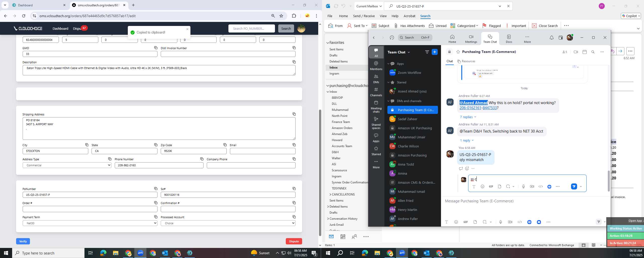Switch to Resources tab in Zoom chat
The image size is (644, 258).
466,61
